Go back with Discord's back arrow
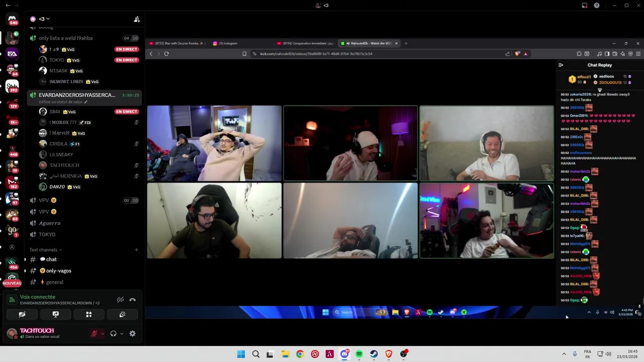The width and height of the screenshot is (644, 362). click(x=8, y=6)
